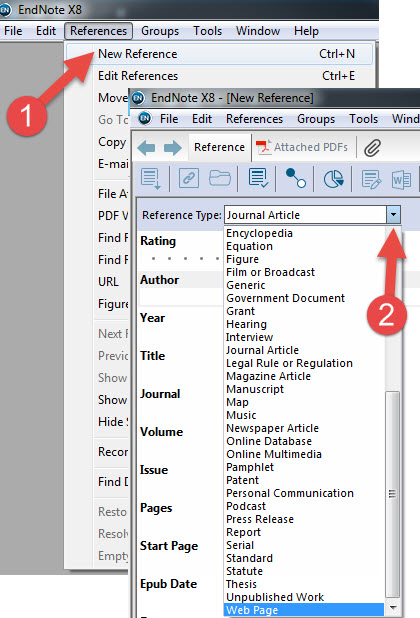Select Personal Communication reference type
The height and width of the screenshot is (618, 420).
[x=290, y=493]
